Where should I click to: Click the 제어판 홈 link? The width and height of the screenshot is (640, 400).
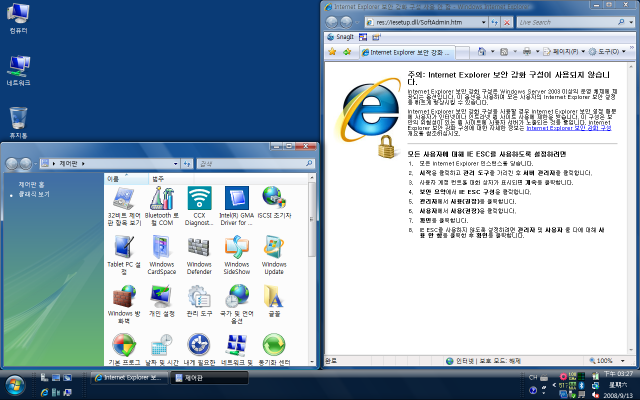coord(31,185)
